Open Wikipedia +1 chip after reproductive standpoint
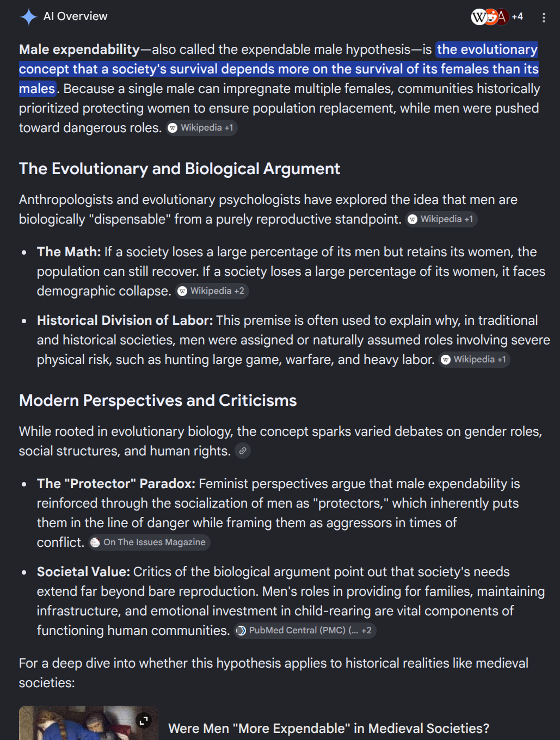This screenshot has height=740, width=560. [441, 219]
